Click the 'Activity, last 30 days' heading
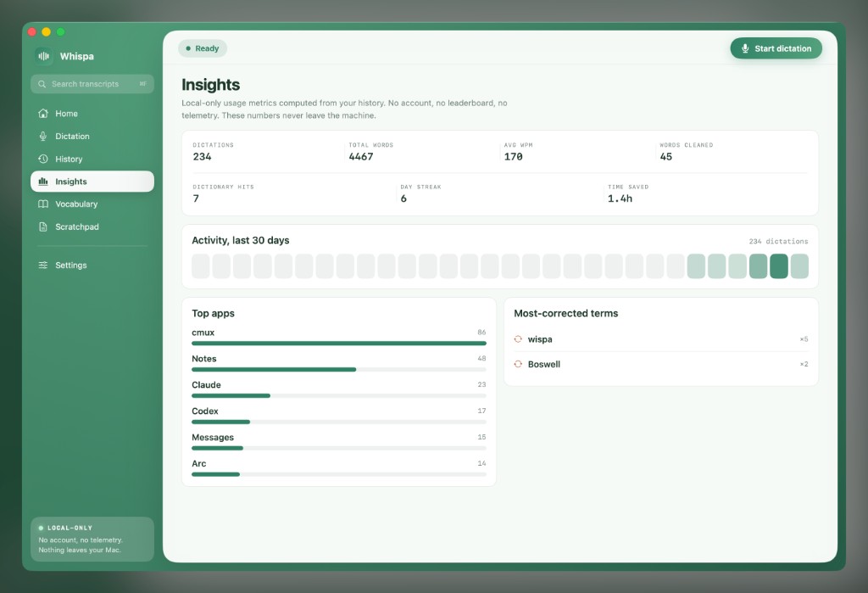This screenshot has height=593, width=868. pos(240,241)
